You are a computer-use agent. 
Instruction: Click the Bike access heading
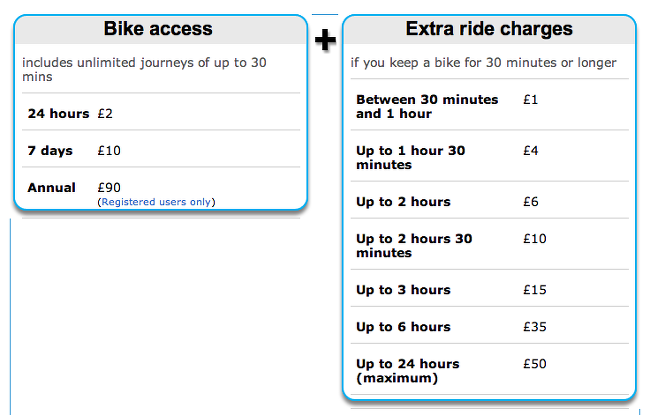[158, 29]
